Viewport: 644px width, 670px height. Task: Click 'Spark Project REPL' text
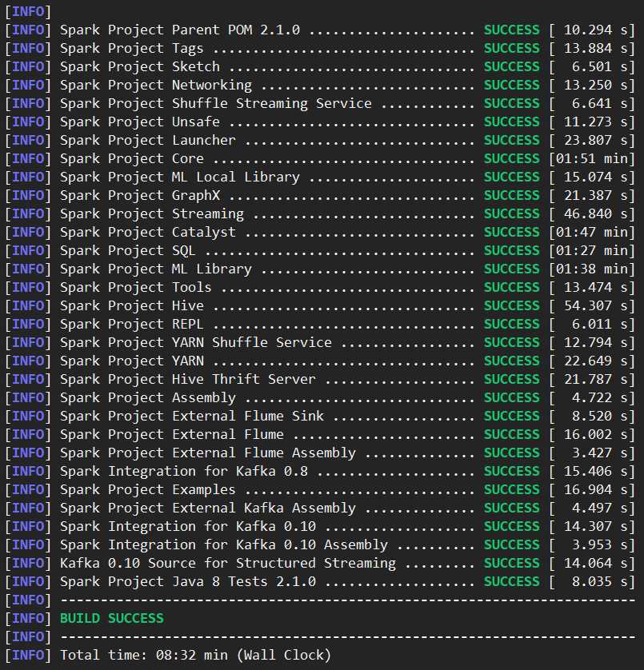click(131, 325)
